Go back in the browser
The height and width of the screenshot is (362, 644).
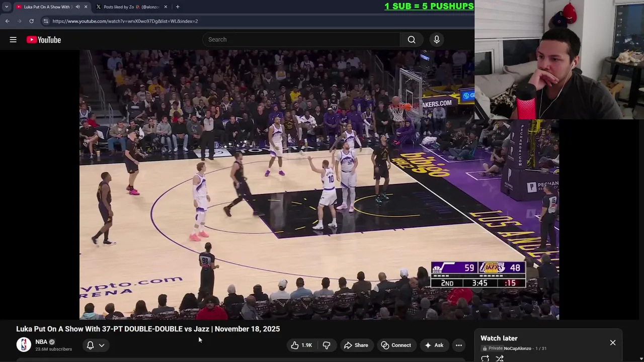(7, 21)
